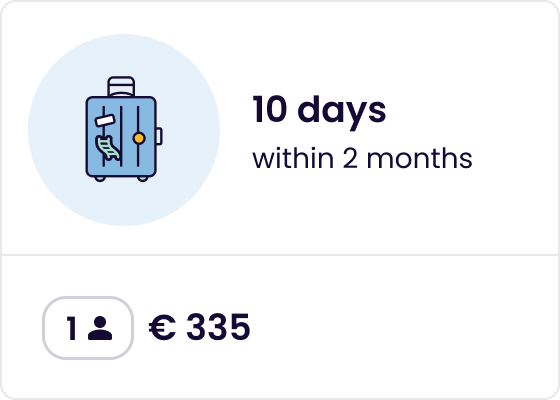Click the white luggage tag on suitcase
Viewport: 560px width, 400px height.
[x=105, y=120]
